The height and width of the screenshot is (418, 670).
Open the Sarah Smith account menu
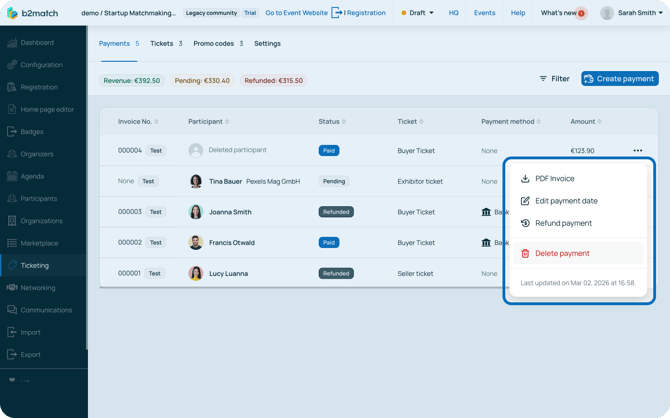(x=630, y=13)
